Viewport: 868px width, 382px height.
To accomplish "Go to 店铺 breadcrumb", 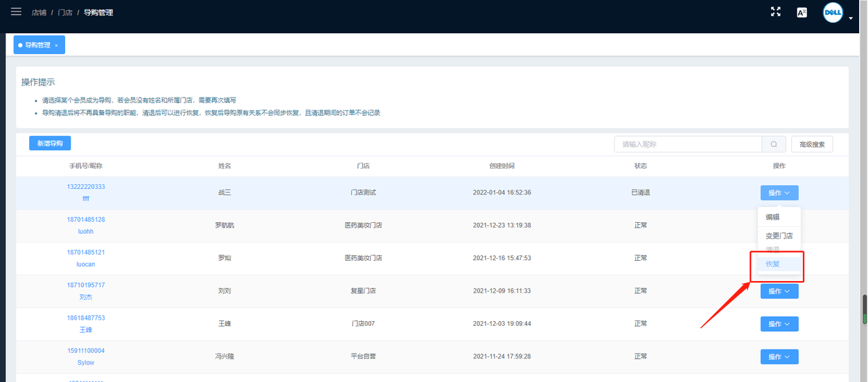I will (39, 12).
